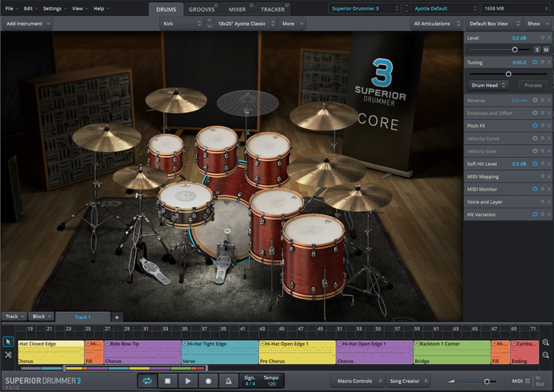The height and width of the screenshot is (392, 554).
Task: Click the record transport button
Action: (x=208, y=381)
